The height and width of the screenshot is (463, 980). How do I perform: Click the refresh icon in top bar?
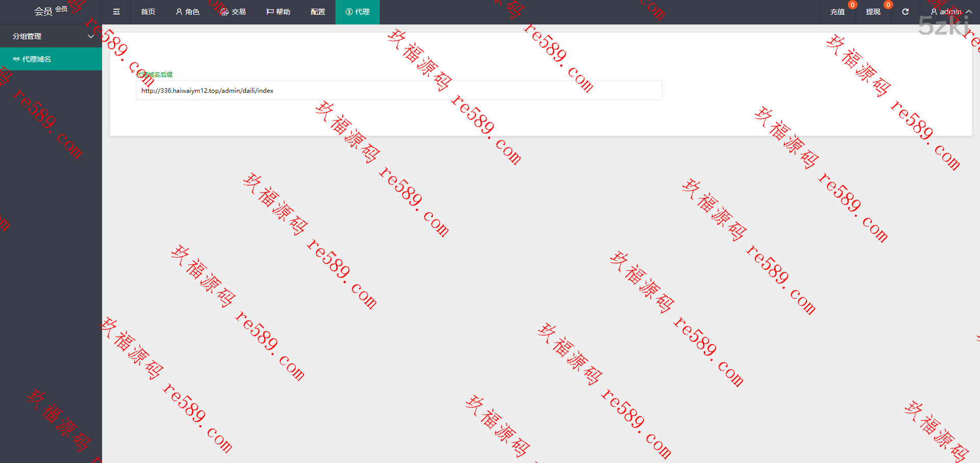tap(905, 12)
